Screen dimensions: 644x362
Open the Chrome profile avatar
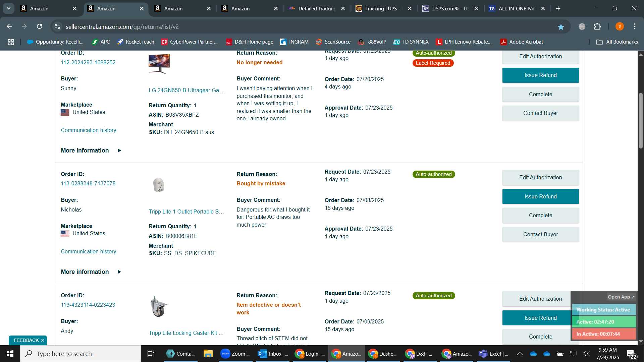[620, 26]
